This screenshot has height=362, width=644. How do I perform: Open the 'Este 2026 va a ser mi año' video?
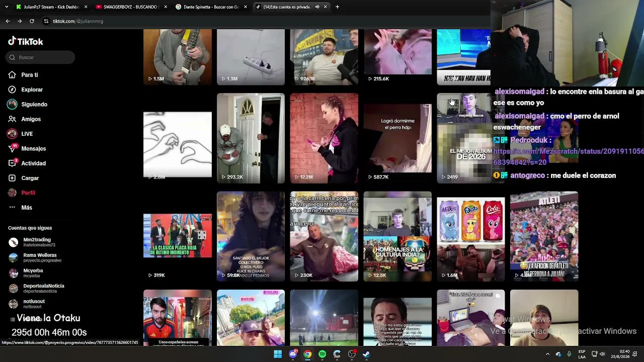coord(471,318)
